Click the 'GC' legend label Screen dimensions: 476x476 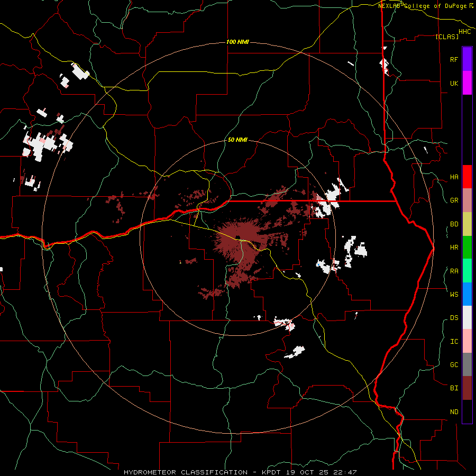pos(454,365)
